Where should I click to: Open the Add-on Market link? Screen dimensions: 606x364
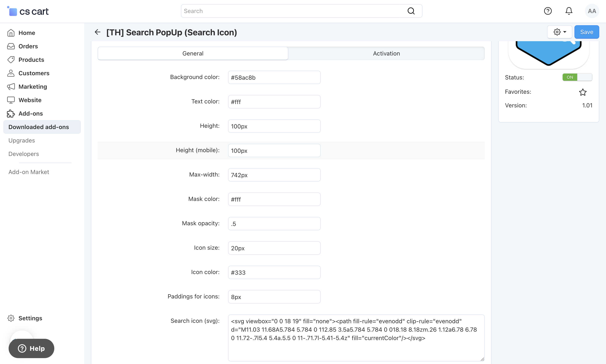pyautogui.click(x=29, y=172)
